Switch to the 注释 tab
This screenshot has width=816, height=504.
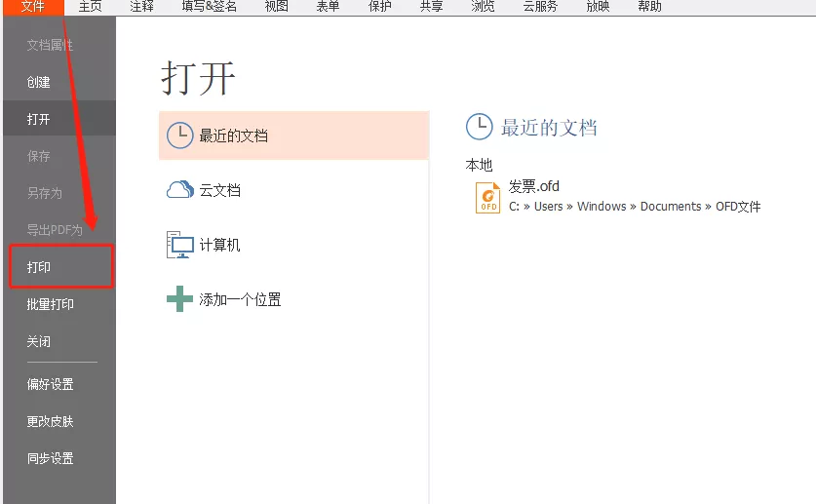tap(141, 7)
